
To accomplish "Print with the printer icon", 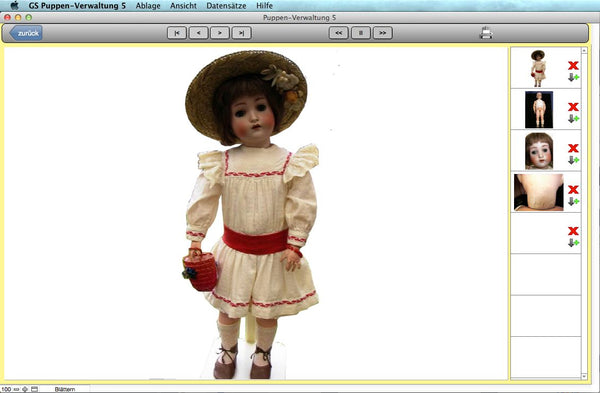I will (x=486, y=33).
